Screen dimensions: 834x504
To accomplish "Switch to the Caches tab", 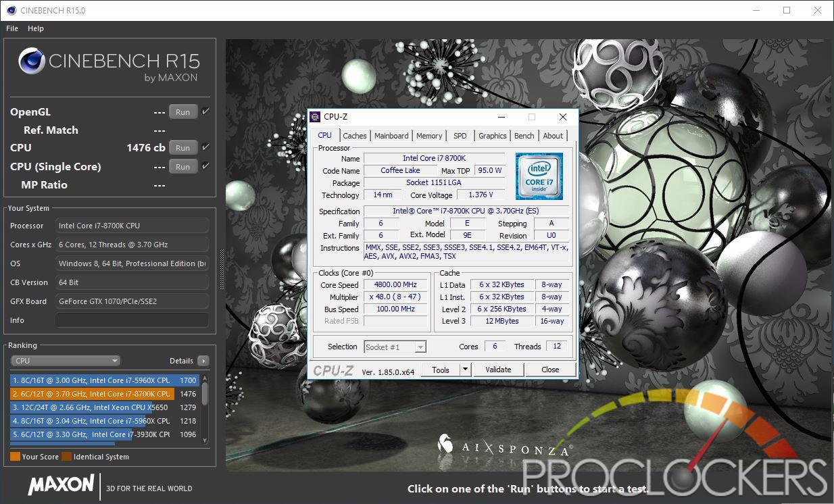I will pyautogui.click(x=355, y=136).
